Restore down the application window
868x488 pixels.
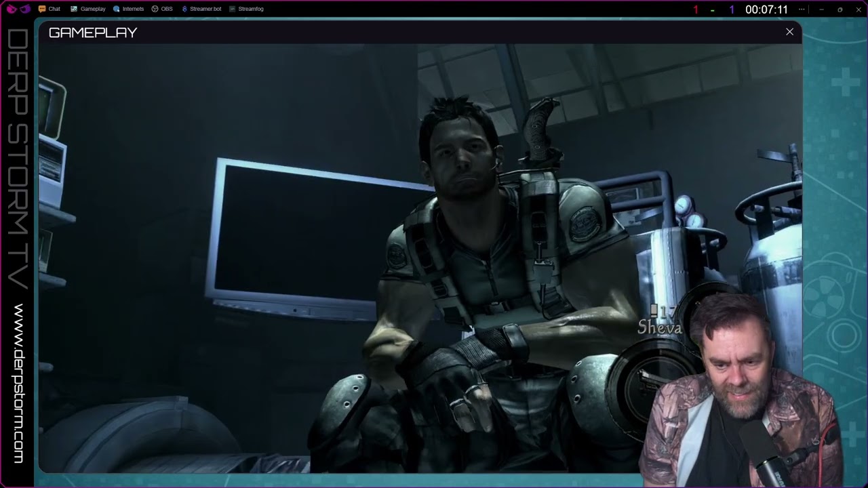tap(840, 9)
